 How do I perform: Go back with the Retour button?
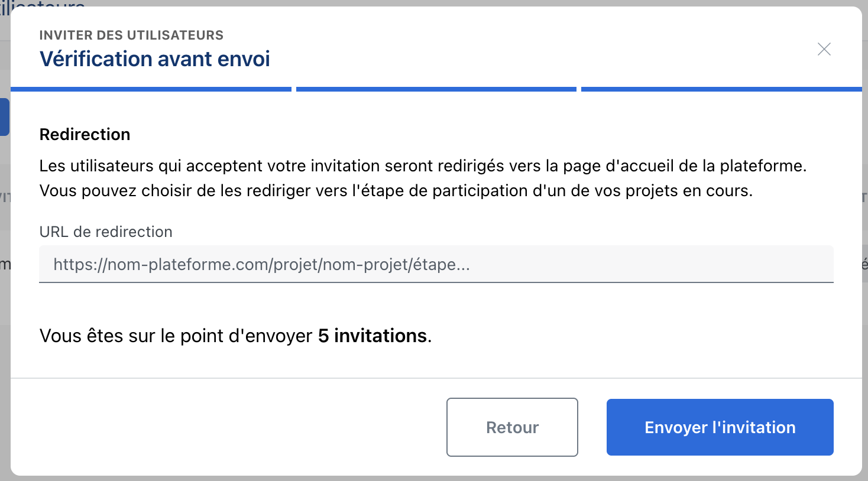click(x=512, y=427)
